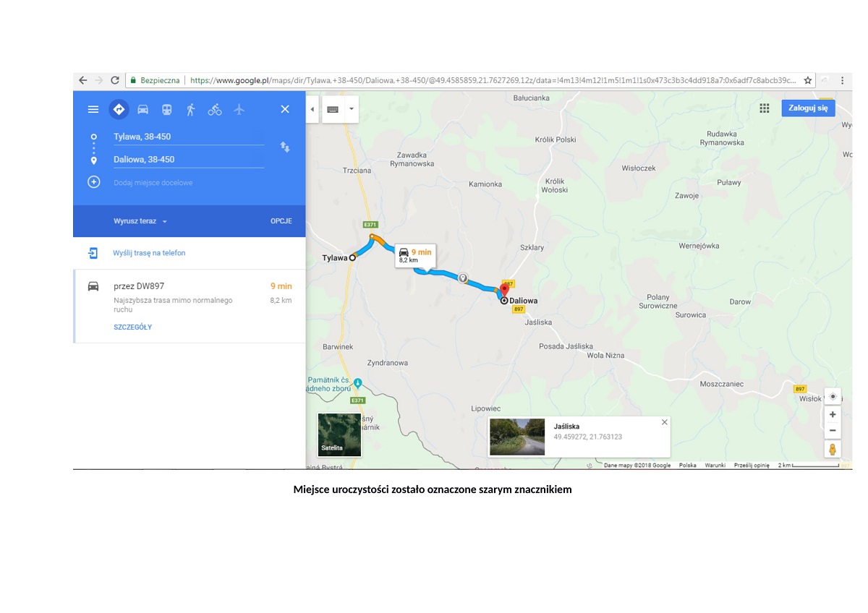Viewport: 868px width, 613px height.
Task: Select the 'przez DW897' route
Action: (190, 306)
